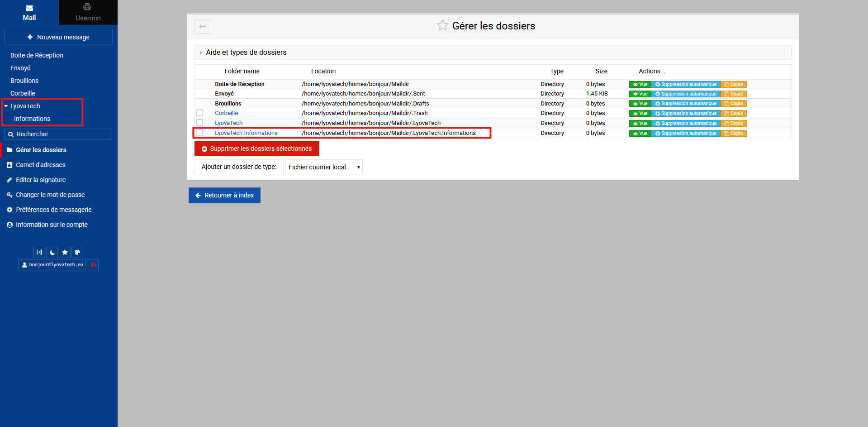Image resolution: width=868 pixels, height=427 pixels.
Task: Click the red logout icon
Action: (93, 264)
